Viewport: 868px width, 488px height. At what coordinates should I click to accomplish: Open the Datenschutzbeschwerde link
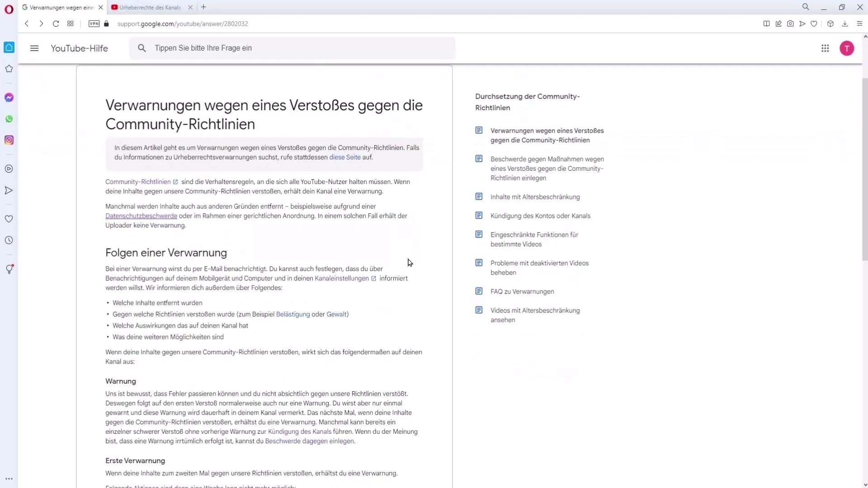click(141, 216)
